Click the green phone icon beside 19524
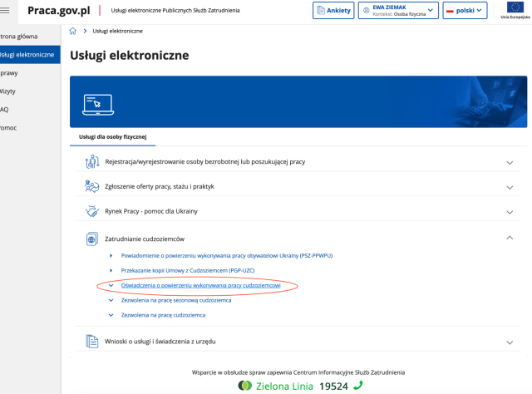The image size is (532, 394). click(x=357, y=386)
